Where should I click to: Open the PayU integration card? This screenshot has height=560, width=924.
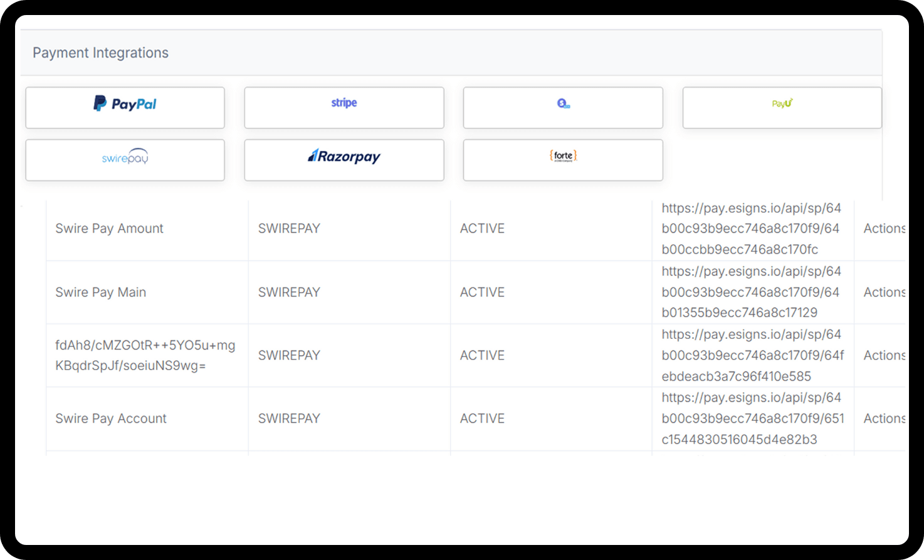(x=782, y=108)
